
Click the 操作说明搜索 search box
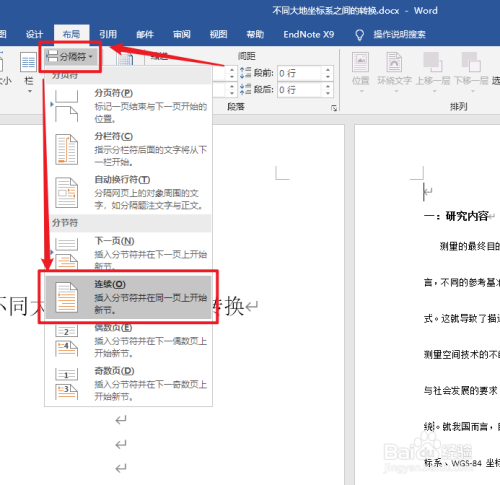[x=399, y=34]
